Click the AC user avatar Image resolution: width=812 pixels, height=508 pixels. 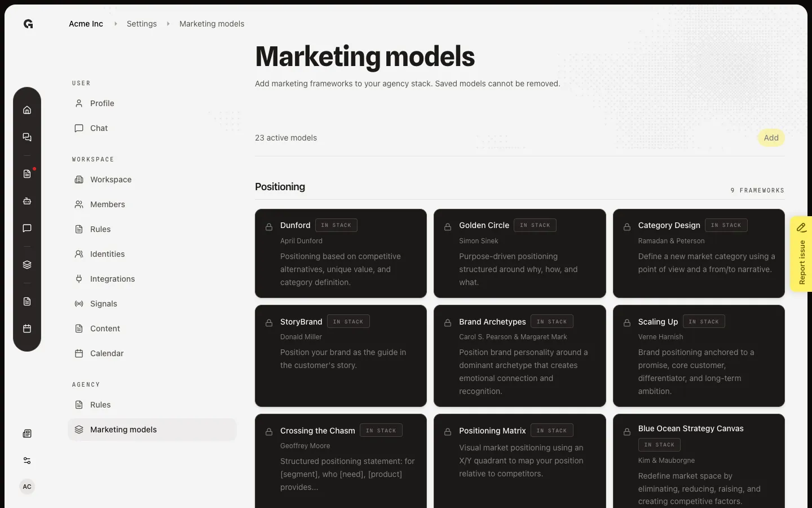(x=27, y=487)
